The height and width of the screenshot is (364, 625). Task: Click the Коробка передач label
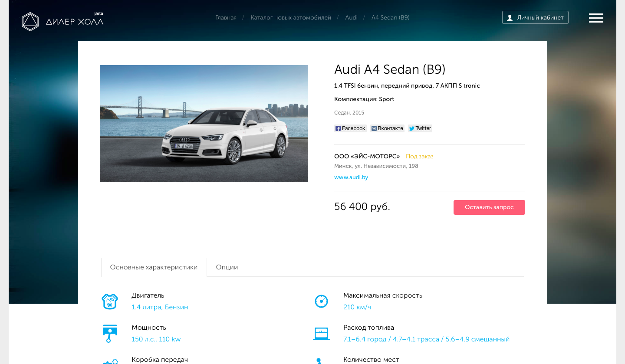click(160, 360)
